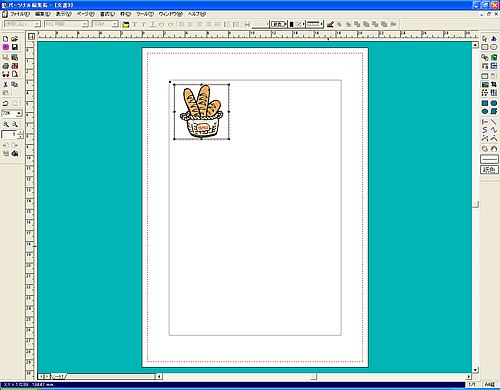Select the crop frame tool
This screenshot has height=390, width=500.
(x=494, y=85)
